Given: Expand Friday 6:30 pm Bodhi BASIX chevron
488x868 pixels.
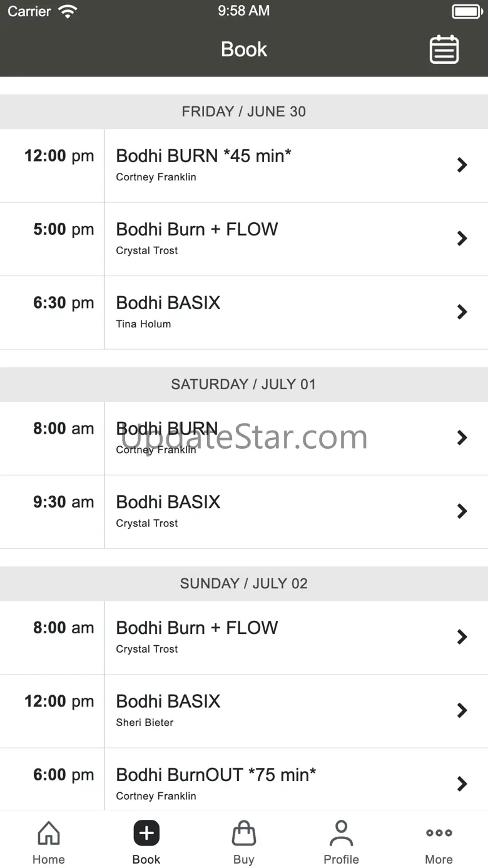Looking at the screenshot, I should 462,312.
